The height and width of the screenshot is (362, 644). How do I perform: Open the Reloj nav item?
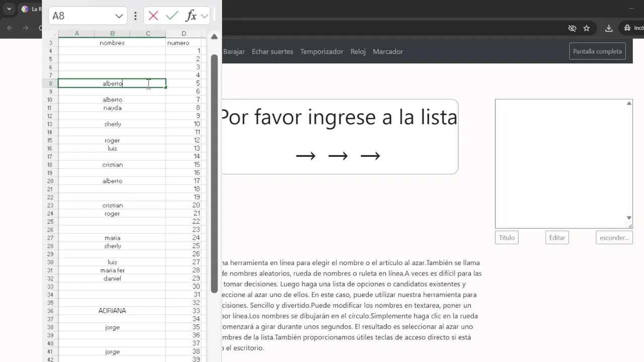[358, 51]
